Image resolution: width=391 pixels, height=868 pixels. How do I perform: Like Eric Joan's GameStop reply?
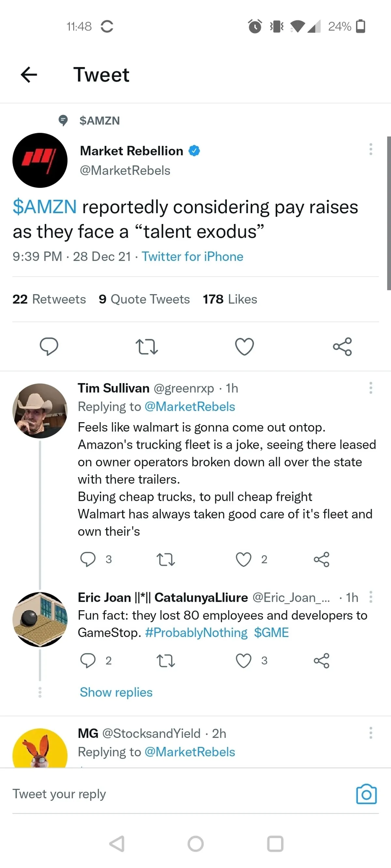tap(244, 660)
